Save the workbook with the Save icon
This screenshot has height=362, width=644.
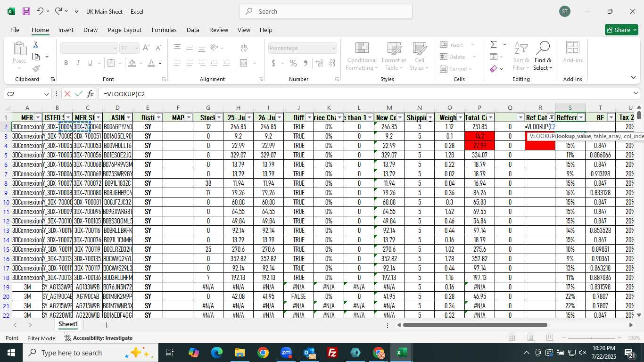26,11
